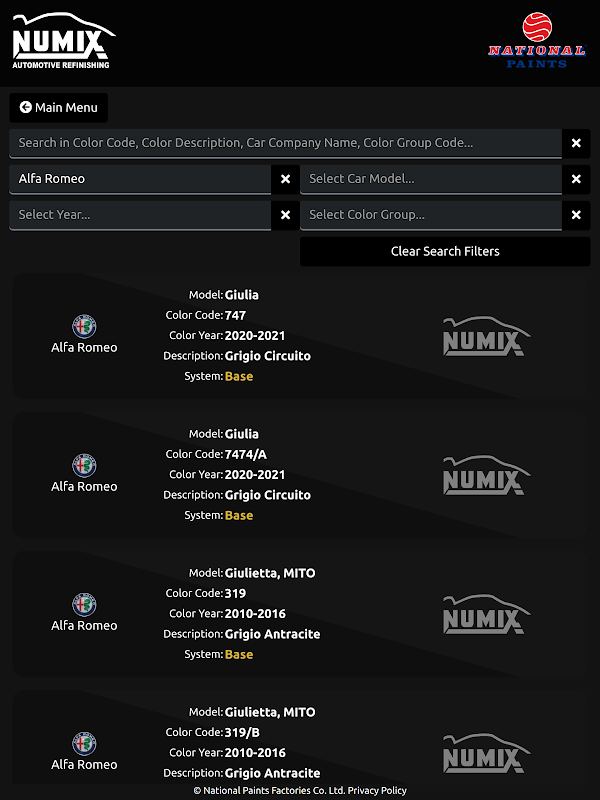Click the NUMIX Automotive Refinishing logo
The height and width of the screenshot is (800, 600).
coord(64,41)
